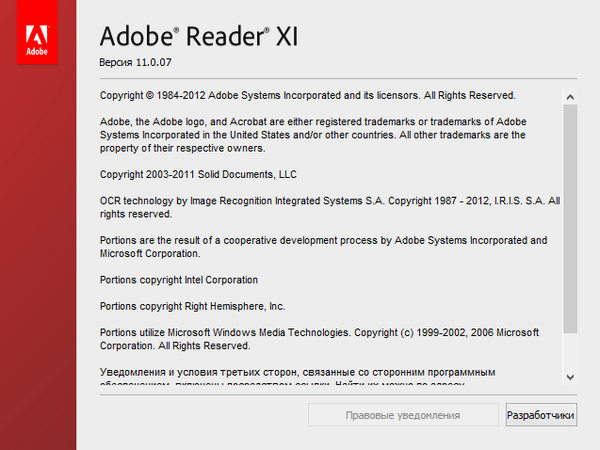Click the Версия 11.0.07 version label
This screenshot has width=600, height=450.
coord(143,63)
